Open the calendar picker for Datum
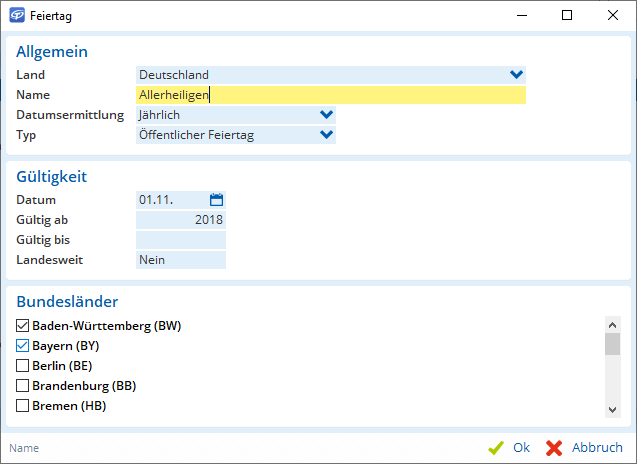The width and height of the screenshot is (637, 464). (216, 200)
